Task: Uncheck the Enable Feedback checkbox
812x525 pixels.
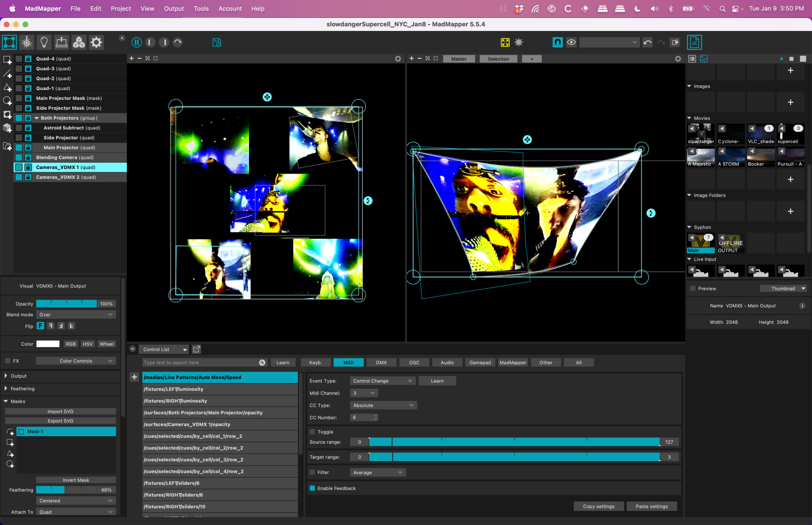Action: click(312, 488)
